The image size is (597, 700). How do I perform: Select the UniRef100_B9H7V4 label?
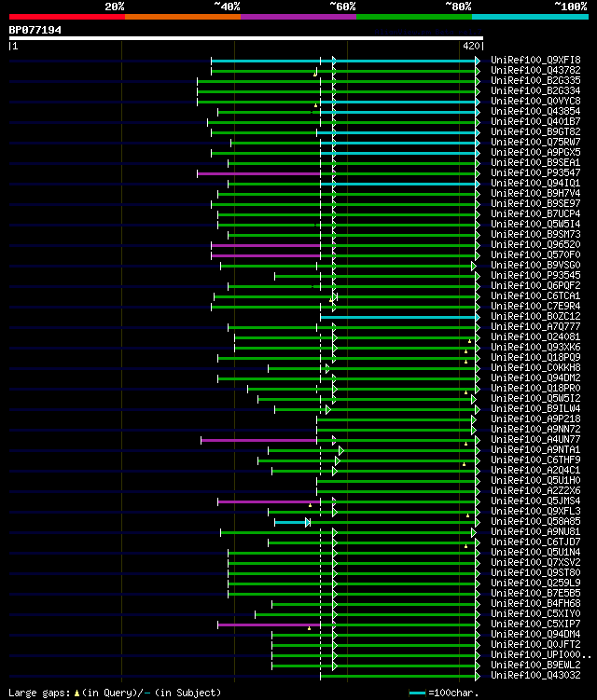(535, 193)
